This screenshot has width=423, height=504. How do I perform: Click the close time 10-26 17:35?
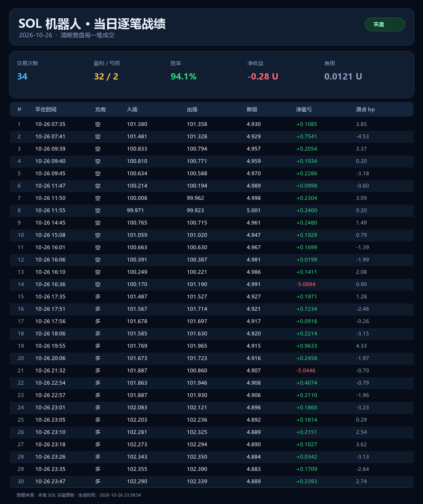pos(50,297)
